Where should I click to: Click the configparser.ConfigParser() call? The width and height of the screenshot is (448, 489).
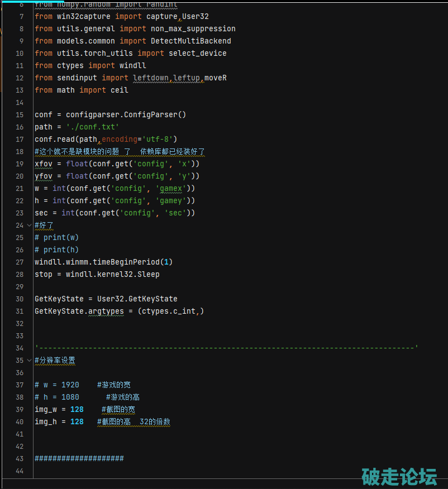[126, 114]
